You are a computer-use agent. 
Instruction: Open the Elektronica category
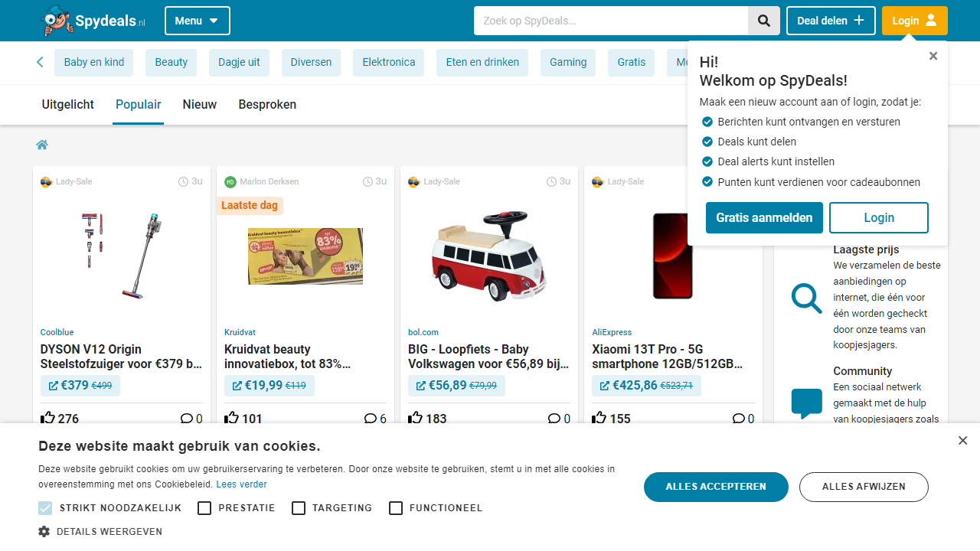coord(388,62)
